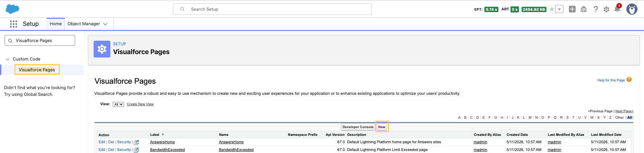Click the Visualforce Pages gear header icon
This screenshot has height=153, width=644.
(x=102, y=49)
